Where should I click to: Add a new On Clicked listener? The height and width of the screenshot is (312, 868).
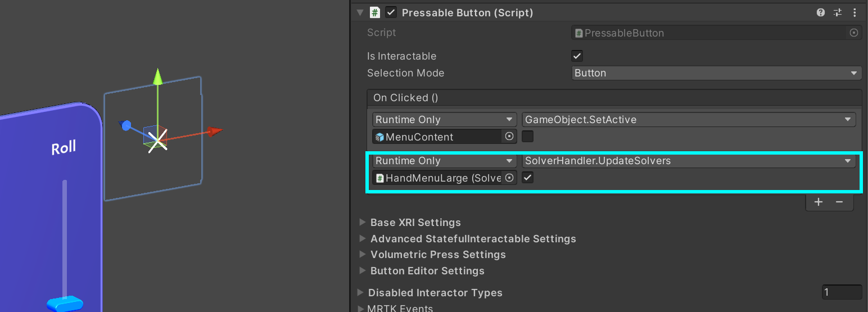pos(819,202)
